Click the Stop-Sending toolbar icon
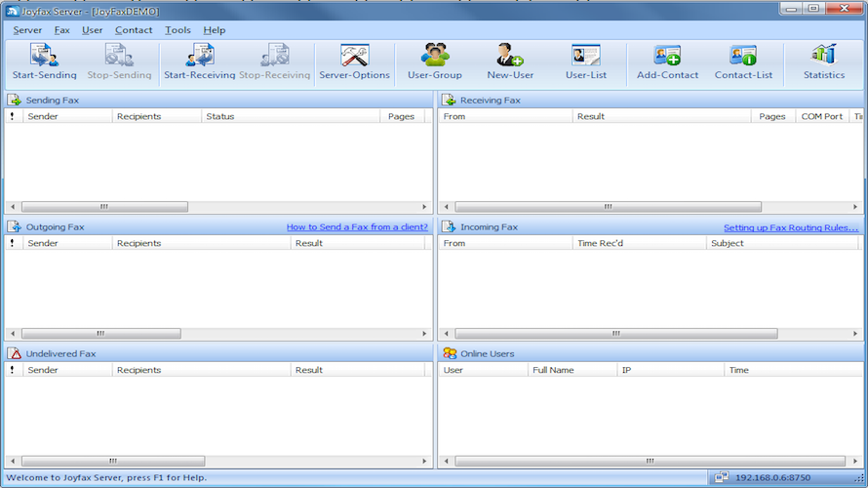This screenshot has height=488, width=868. click(119, 56)
